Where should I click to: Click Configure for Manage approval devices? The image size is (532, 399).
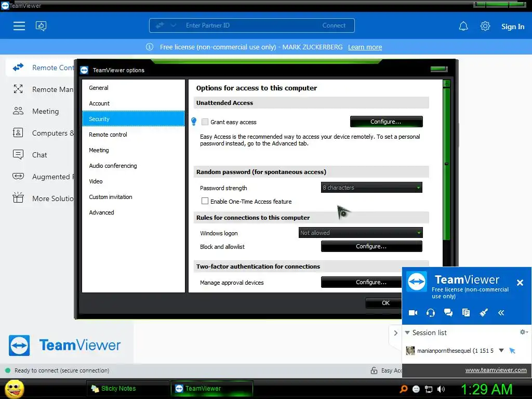click(362, 282)
